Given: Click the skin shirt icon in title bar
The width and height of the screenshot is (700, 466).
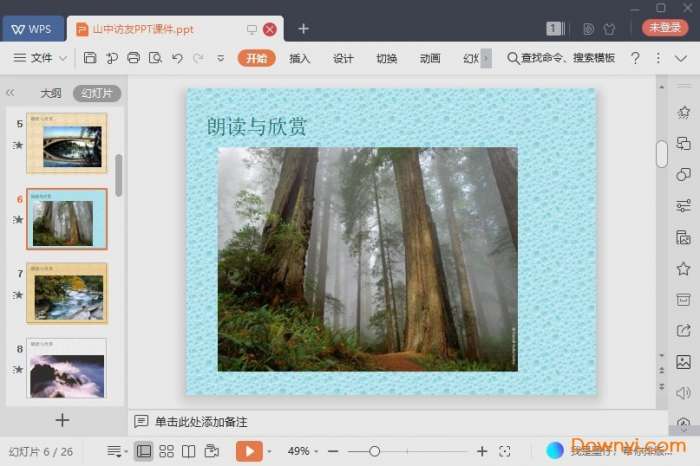Looking at the screenshot, I should click(609, 29).
